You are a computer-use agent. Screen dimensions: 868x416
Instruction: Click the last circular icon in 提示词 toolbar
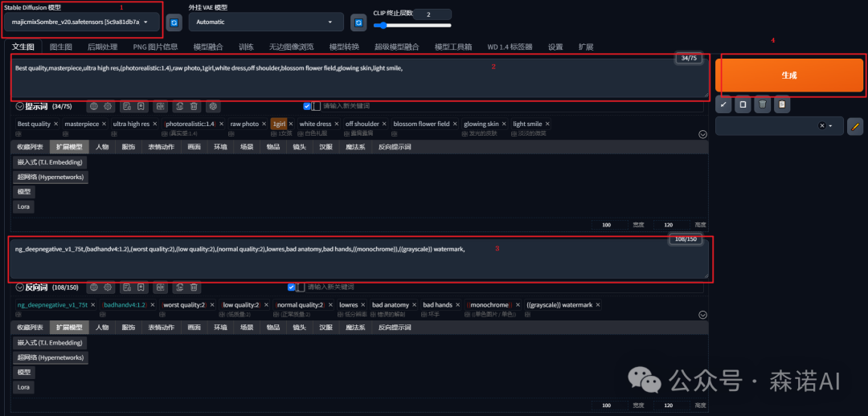pos(214,106)
